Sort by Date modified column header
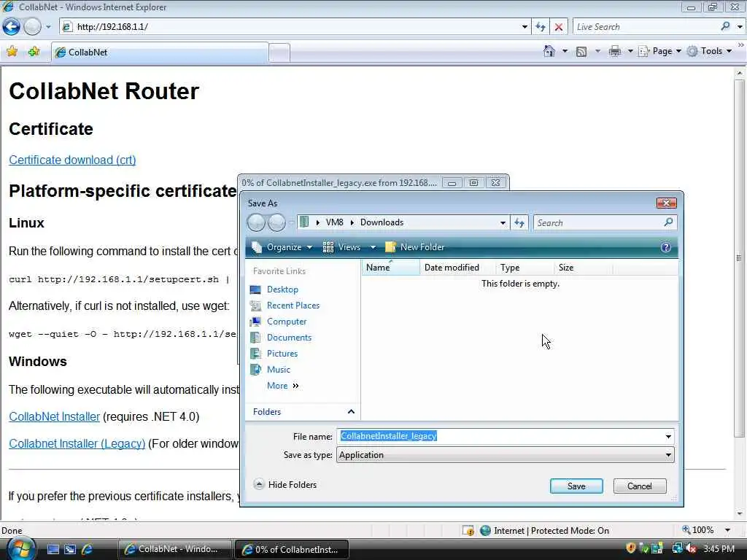 [x=457, y=268]
